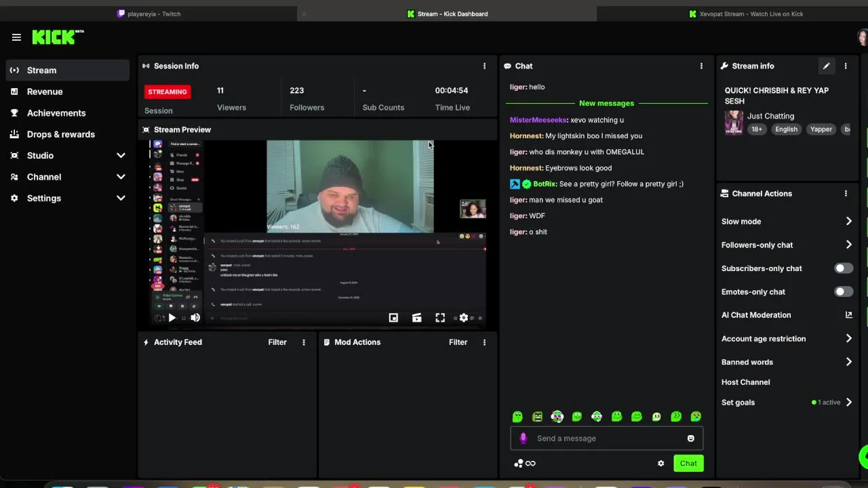Viewport: 868px width, 488px height.
Task: Click BotRix username in chat
Action: pyautogui.click(x=545, y=184)
